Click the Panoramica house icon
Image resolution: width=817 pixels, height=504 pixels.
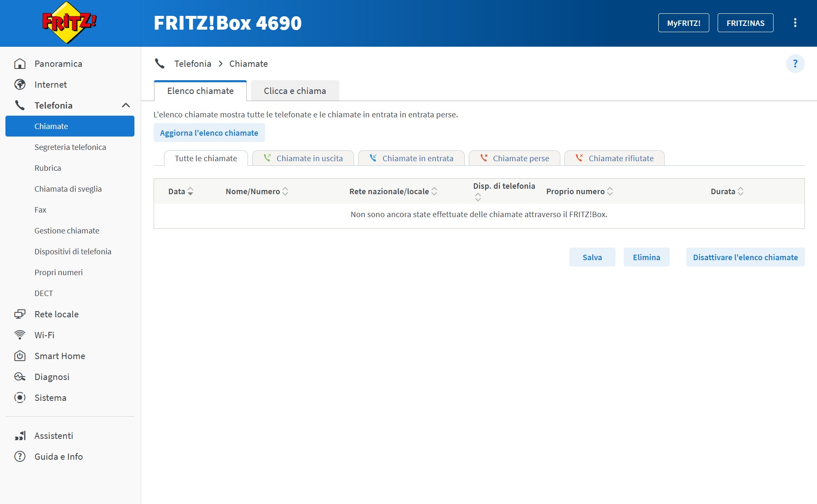(20, 63)
